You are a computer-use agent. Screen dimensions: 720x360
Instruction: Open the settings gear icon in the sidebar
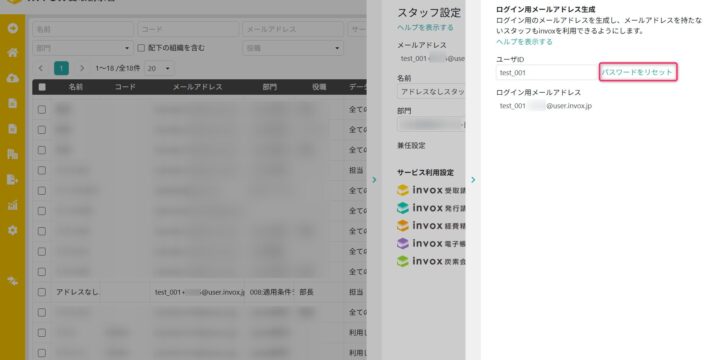pos(13,231)
